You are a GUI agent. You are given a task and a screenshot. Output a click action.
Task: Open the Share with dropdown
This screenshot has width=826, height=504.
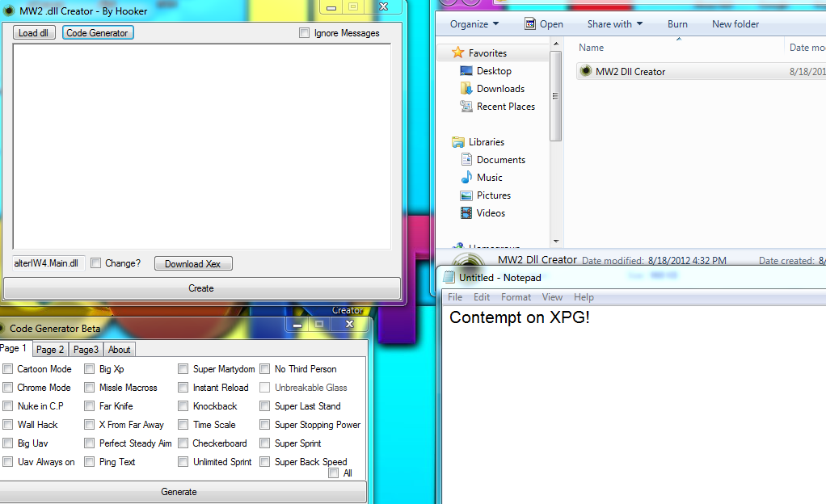click(x=615, y=24)
